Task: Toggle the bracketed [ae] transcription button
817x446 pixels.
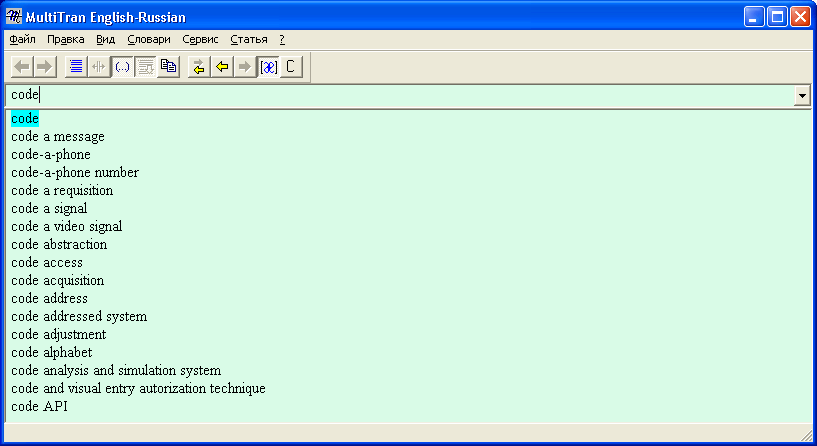Action: (268, 67)
